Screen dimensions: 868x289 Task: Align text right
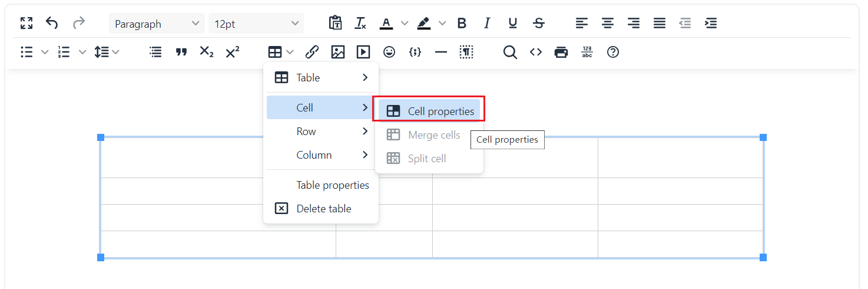point(634,24)
